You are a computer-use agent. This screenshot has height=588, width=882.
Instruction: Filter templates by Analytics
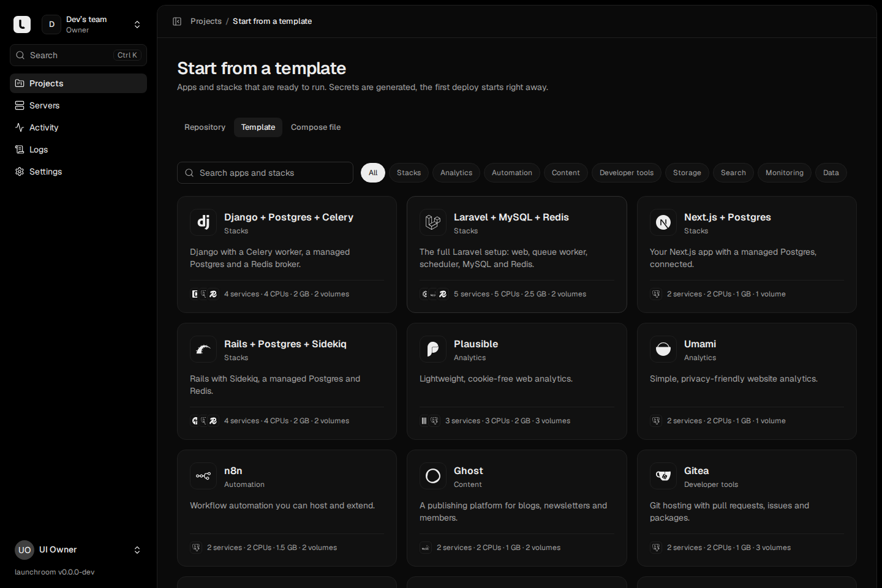coord(456,173)
